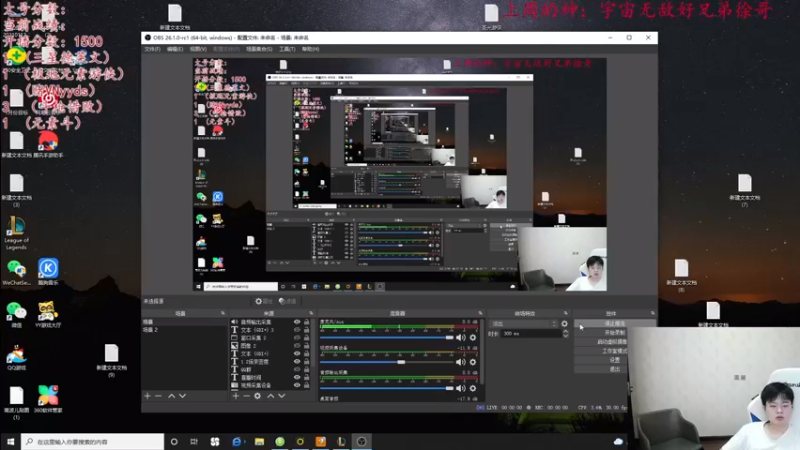Toggle visibility of 文本 (GDI+) 3 source
Viewport: 800px width, 450px height.
[x=297, y=330]
